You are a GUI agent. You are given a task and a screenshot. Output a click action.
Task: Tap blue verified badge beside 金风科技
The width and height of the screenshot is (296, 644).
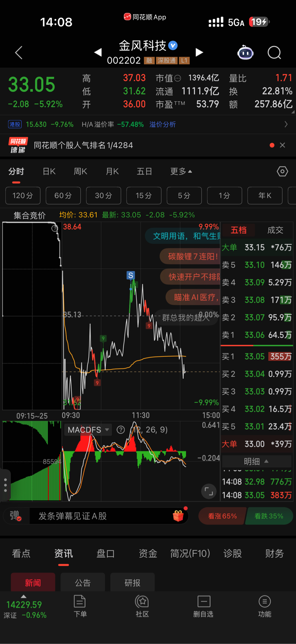click(173, 46)
